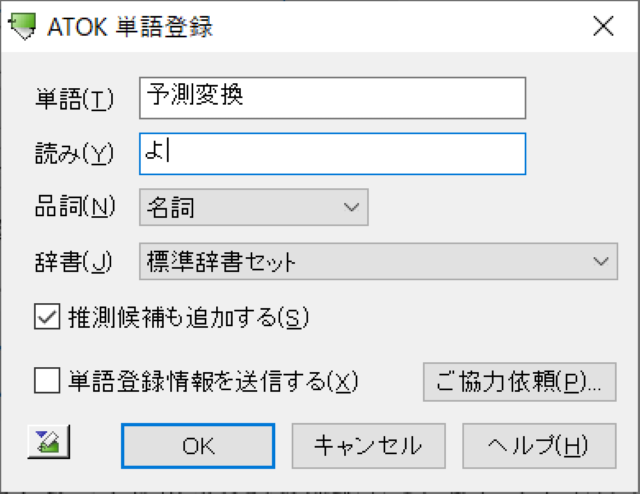The height and width of the screenshot is (494, 640).
Task: Open the 品詞 dropdown showing 名詞
Action: point(253,207)
